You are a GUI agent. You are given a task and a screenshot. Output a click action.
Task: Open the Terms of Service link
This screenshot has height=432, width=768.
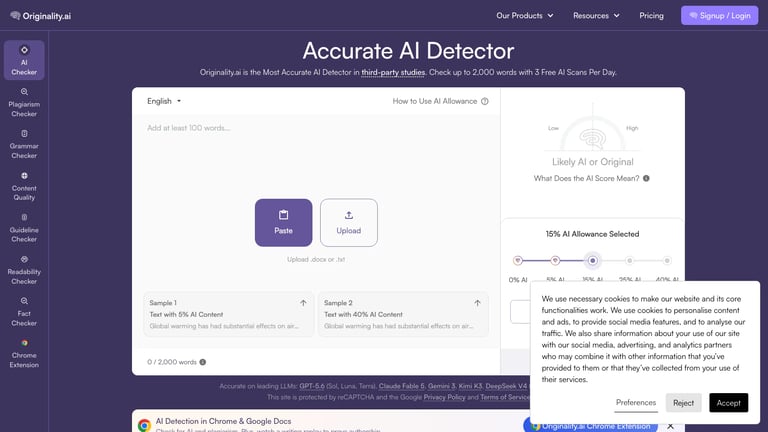(504, 397)
